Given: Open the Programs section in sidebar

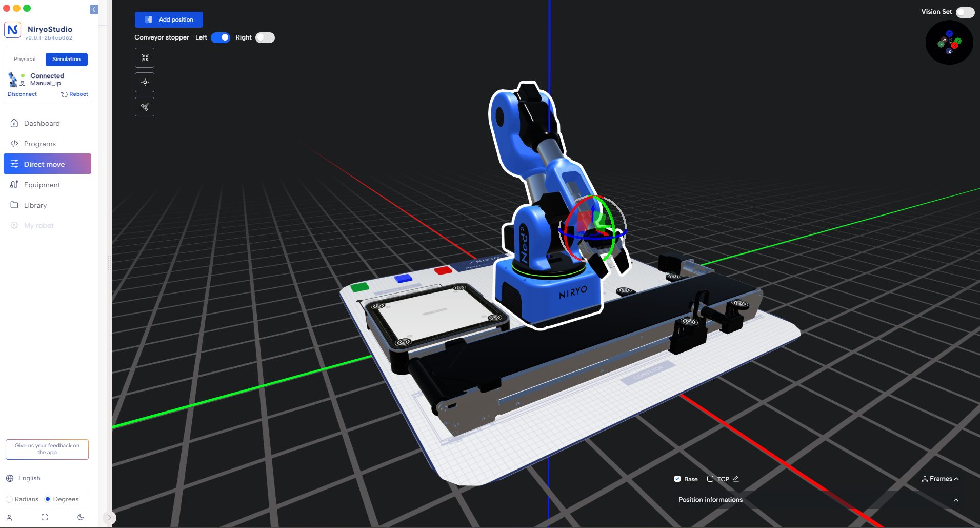Looking at the screenshot, I should pyautogui.click(x=40, y=143).
